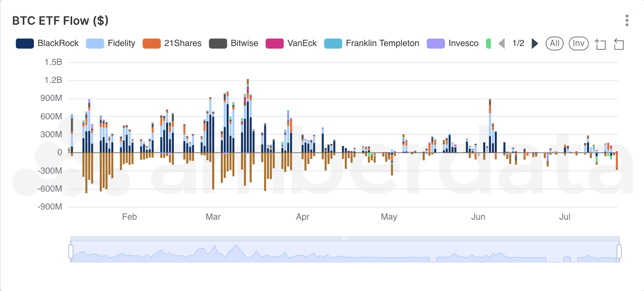The image size is (644, 291).
Task: Click inside the range slider overview area
Action: tap(345, 252)
